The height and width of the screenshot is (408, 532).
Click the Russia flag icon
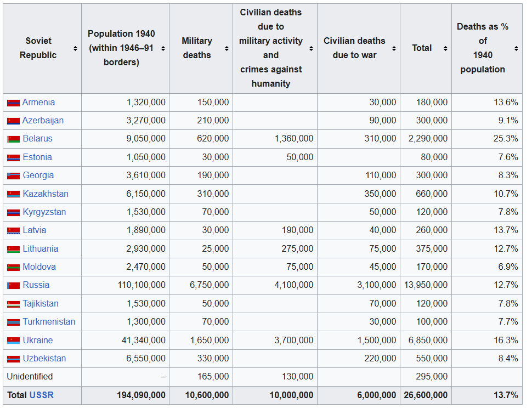point(13,286)
